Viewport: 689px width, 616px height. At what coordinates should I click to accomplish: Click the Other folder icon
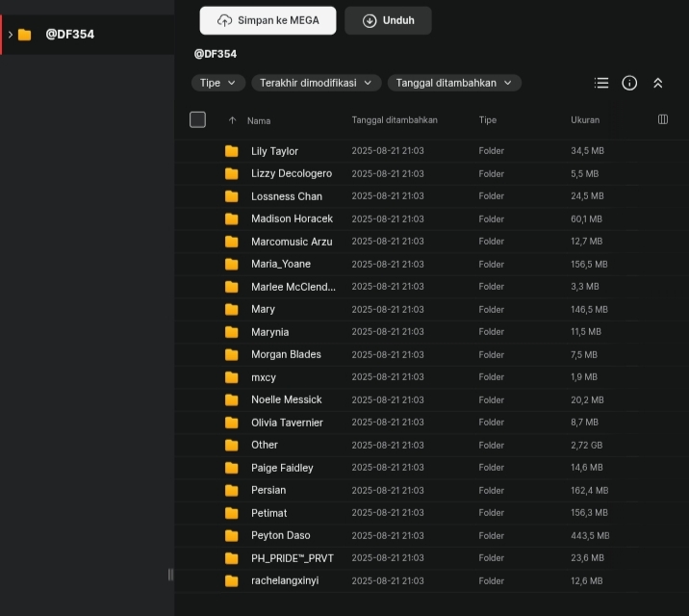click(232, 445)
